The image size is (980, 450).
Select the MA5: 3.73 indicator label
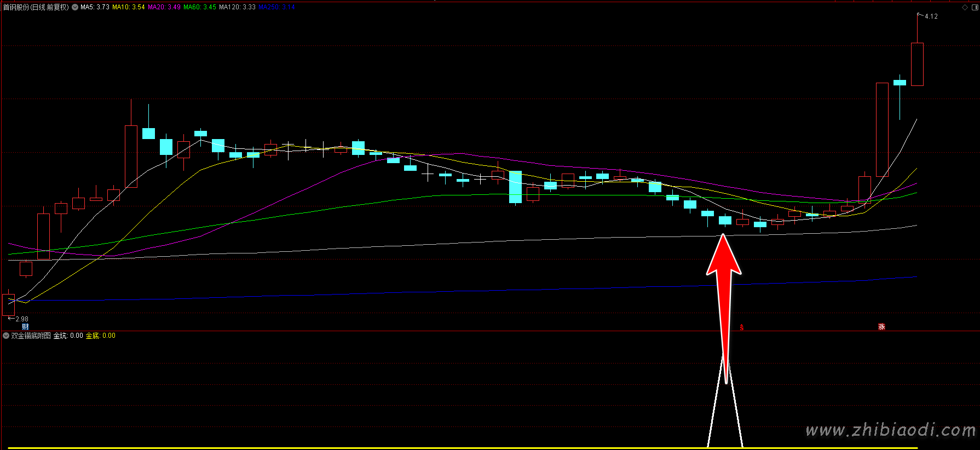(95, 7)
